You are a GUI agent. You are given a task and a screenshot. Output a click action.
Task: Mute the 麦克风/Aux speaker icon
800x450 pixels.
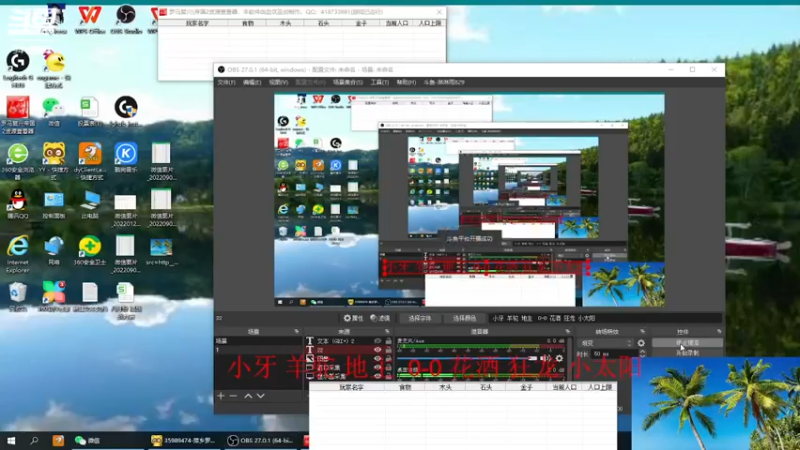click(x=546, y=359)
